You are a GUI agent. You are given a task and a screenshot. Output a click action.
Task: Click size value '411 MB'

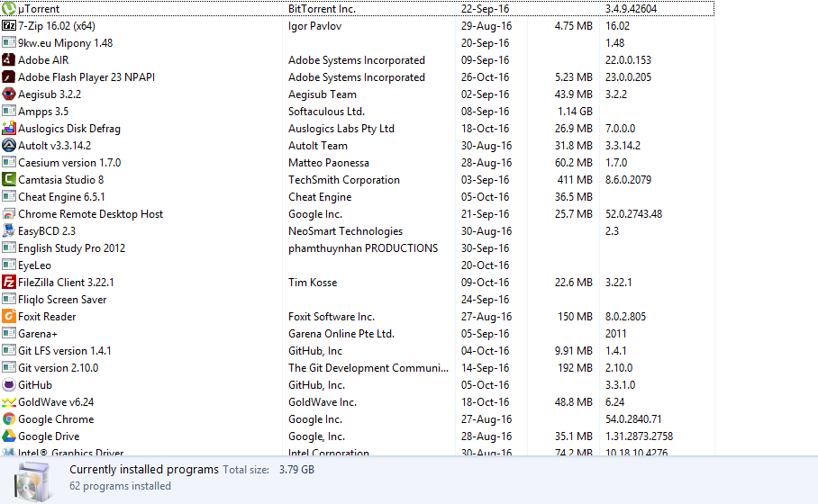(x=575, y=180)
